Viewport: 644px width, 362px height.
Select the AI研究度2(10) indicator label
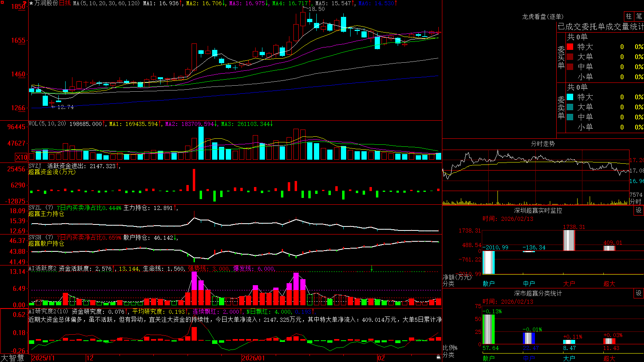[48, 311]
